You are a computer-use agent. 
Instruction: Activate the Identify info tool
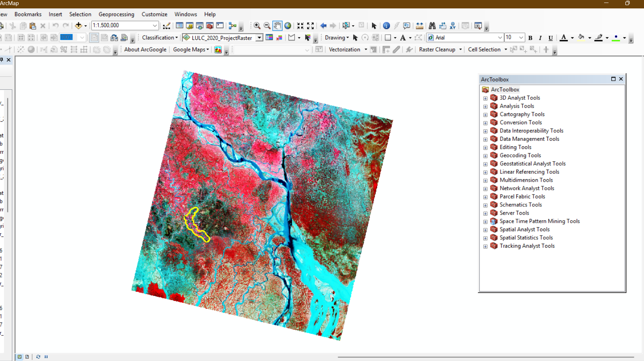(x=386, y=26)
